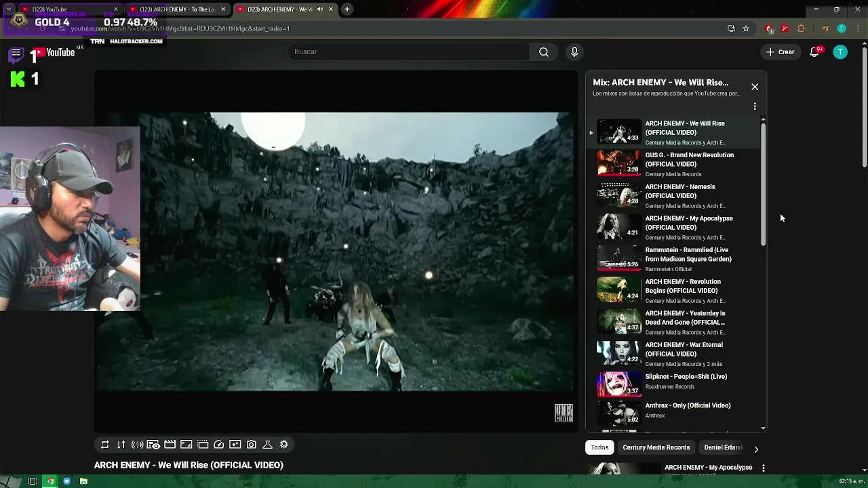This screenshot has width=868, height=488.
Task: Open the YouTube account avatar menu
Action: 840,52
